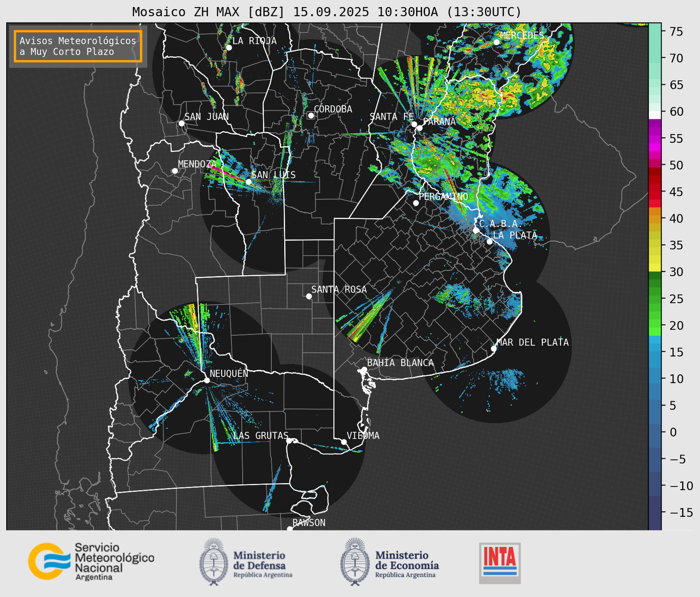700x597 pixels.
Task: Click the MAR DEL PLATA label text
Action: pyautogui.click(x=532, y=342)
